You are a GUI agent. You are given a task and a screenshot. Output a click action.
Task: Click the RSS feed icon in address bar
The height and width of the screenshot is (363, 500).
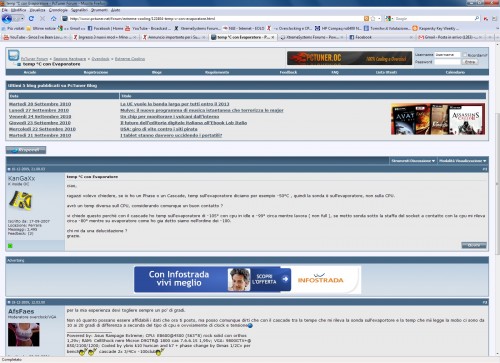point(366,19)
